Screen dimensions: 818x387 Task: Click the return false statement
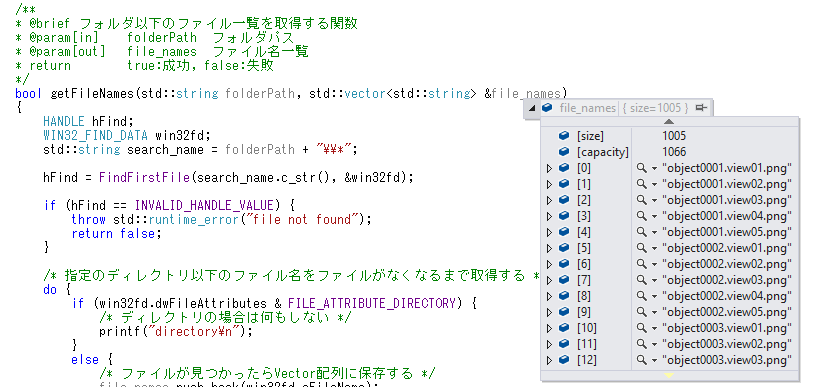(x=116, y=234)
